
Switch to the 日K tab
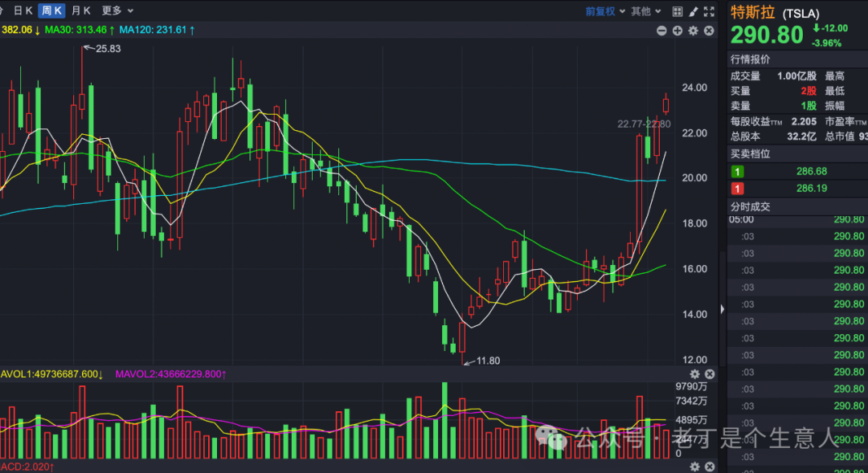coord(23,10)
